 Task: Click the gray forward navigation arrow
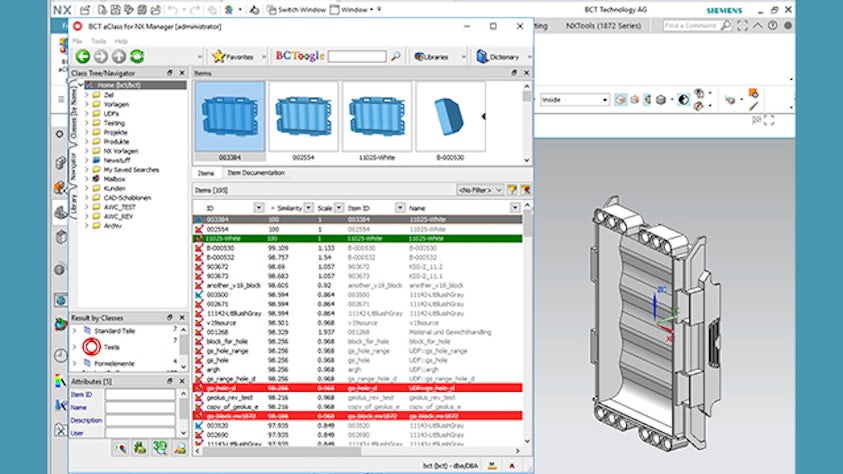tap(101, 56)
